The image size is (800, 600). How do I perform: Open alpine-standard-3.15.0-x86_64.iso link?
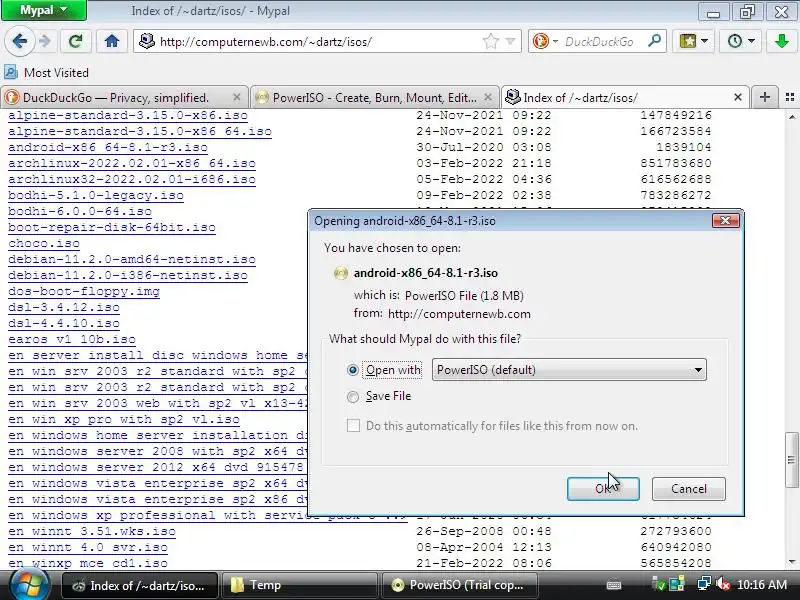pos(140,131)
